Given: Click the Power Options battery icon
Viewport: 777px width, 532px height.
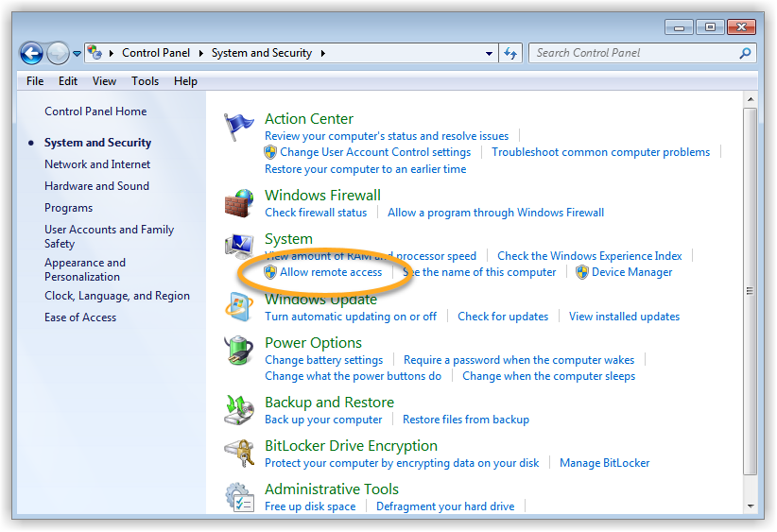Looking at the screenshot, I should point(239,352).
